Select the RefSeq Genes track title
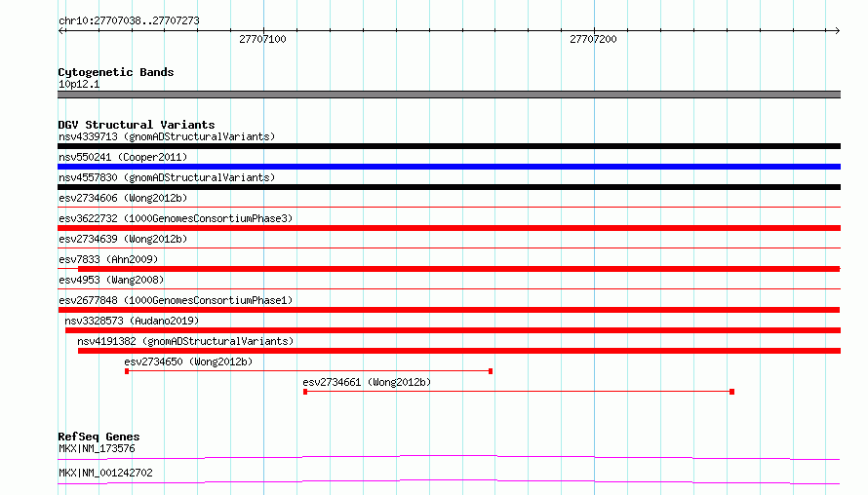 (x=99, y=437)
